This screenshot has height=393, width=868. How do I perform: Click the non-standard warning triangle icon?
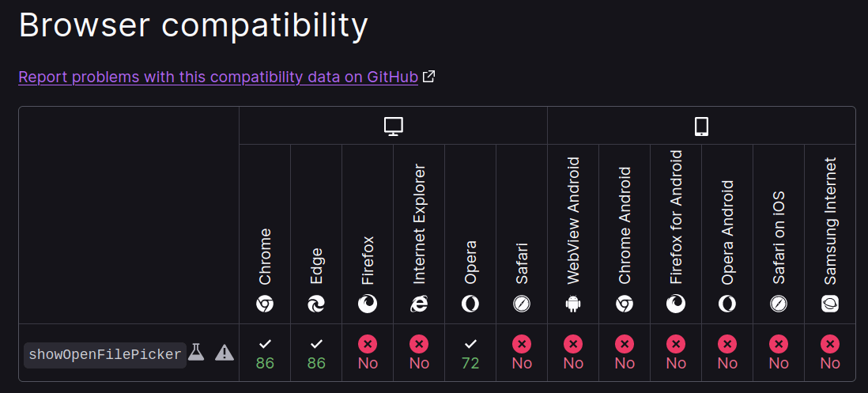225,353
